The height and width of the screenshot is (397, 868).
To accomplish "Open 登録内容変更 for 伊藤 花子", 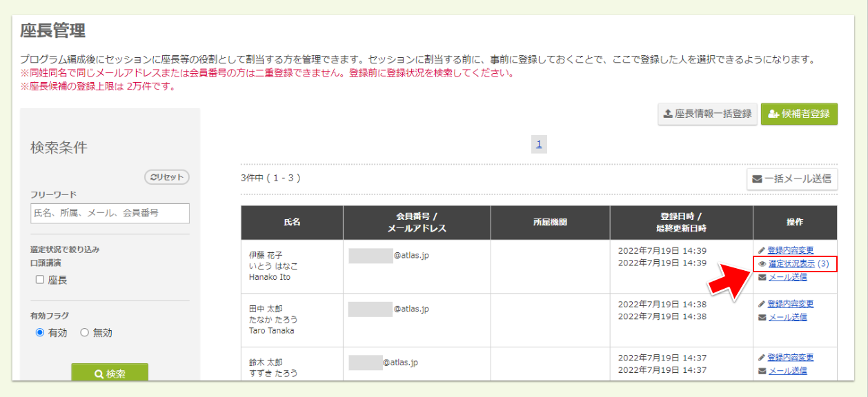I will [x=790, y=250].
